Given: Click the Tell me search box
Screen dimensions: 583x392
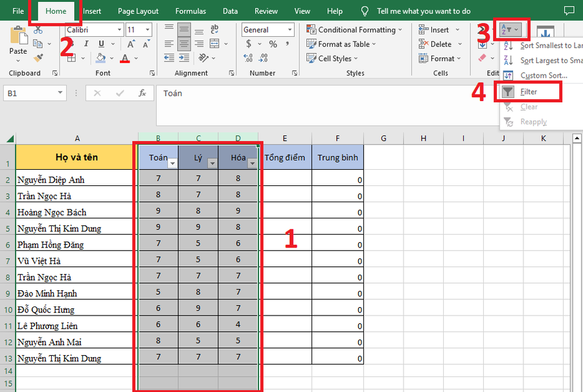Looking at the screenshot, I should tap(424, 11).
